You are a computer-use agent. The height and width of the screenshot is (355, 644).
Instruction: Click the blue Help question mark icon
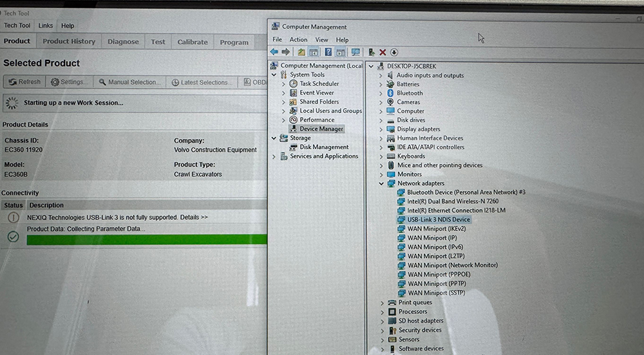pos(328,52)
